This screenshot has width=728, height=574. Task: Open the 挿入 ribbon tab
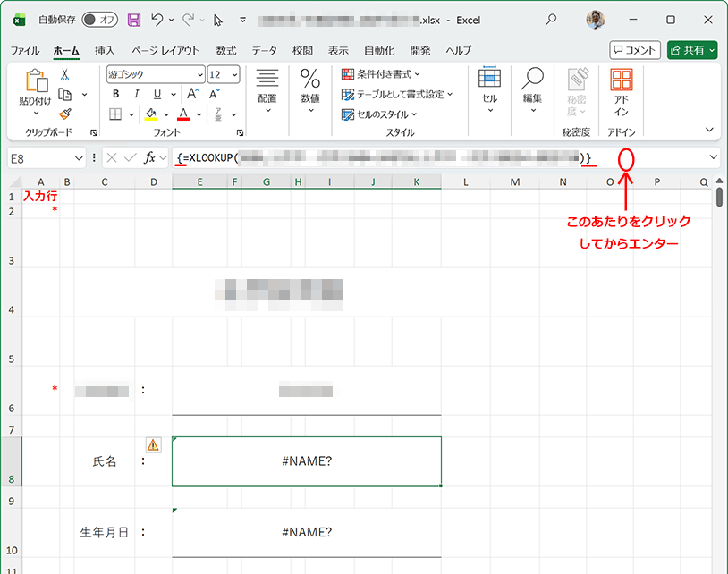click(x=105, y=51)
